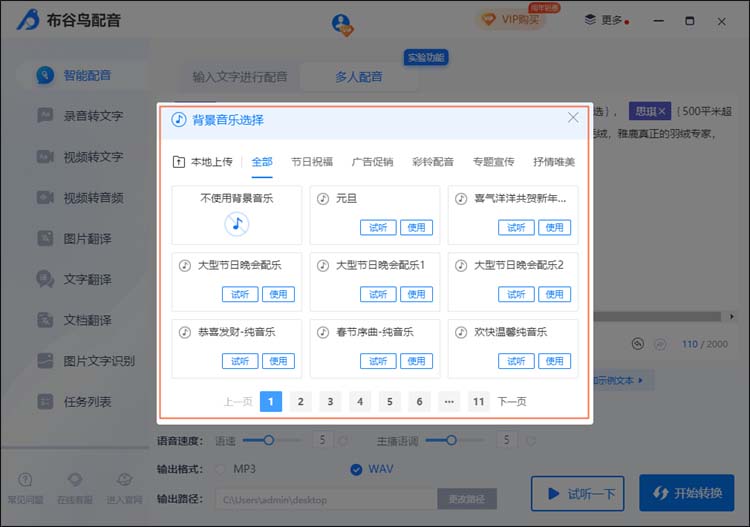Close the 背景音乐选择 dialog
The width and height of the screenshot is (750, 527).
point(573,117)
